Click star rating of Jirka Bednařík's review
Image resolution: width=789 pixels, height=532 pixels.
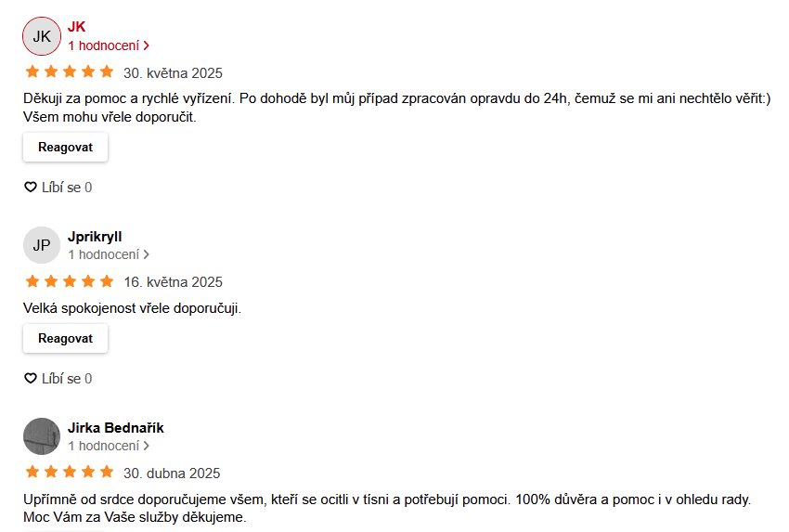[70, 472]
